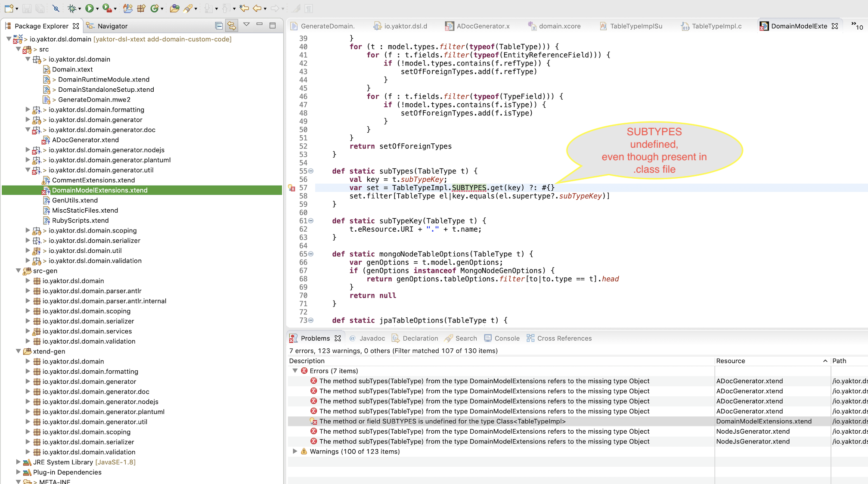Switch to the Javadoc view tab

click(367, 338)
